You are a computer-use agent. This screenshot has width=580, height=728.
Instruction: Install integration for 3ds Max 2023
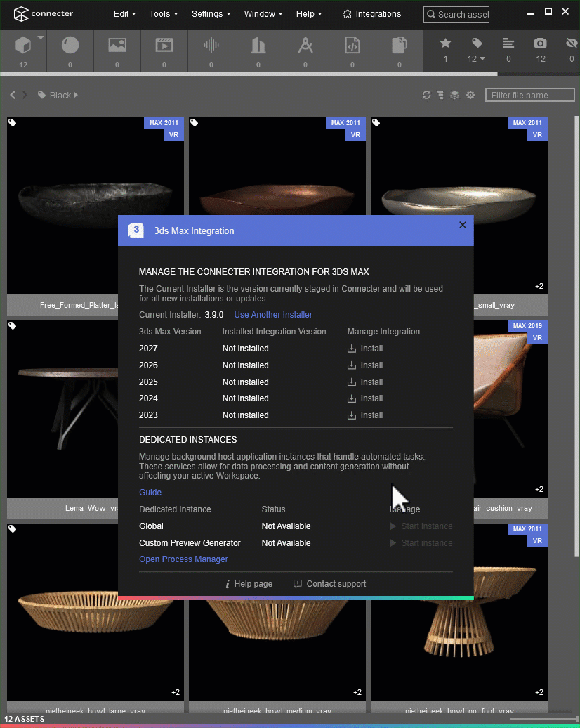click(x=365, y=415)
